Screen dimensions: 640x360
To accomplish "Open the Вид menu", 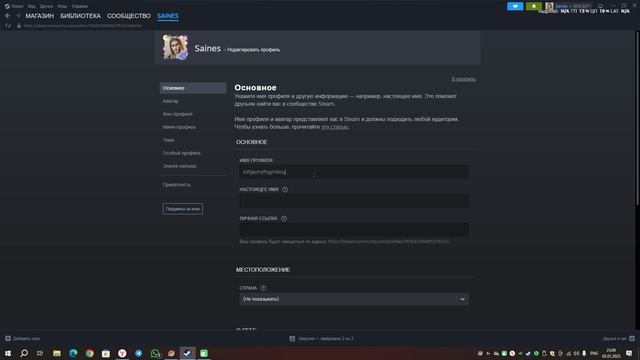I will click(31, 6).
